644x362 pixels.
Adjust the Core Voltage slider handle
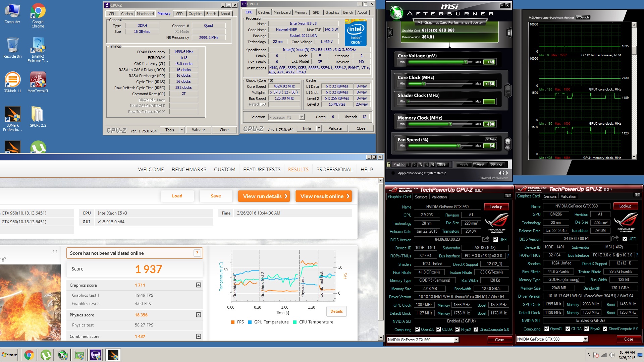point(466,62)
